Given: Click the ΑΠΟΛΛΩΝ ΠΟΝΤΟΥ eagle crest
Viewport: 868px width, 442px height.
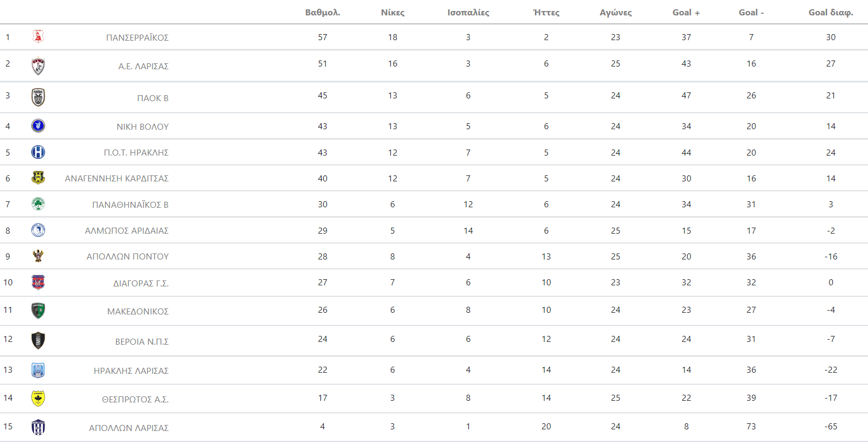Looking at the screenshot, I should coord(38,256).
